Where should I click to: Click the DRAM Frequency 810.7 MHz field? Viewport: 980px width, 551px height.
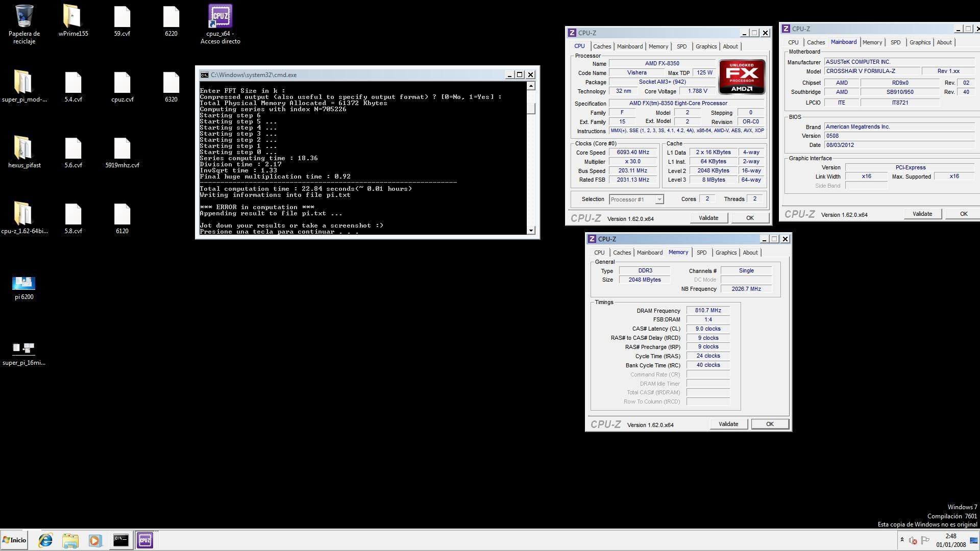(708, 310)
